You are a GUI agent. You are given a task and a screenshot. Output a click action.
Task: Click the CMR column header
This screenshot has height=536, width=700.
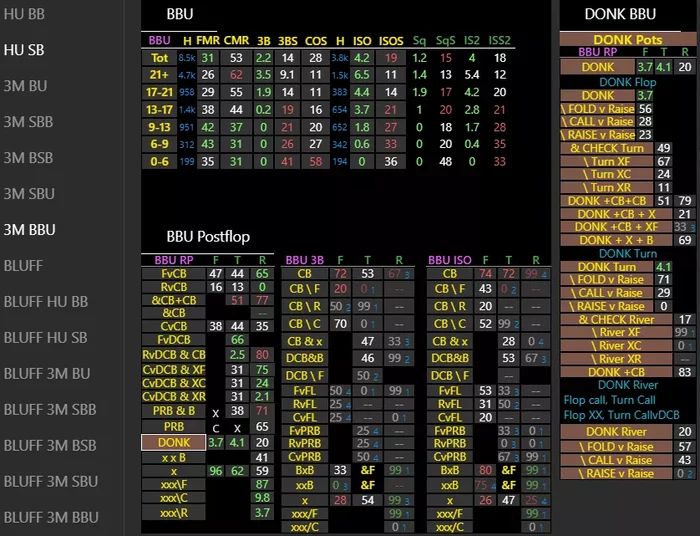(x=236, y=41)
